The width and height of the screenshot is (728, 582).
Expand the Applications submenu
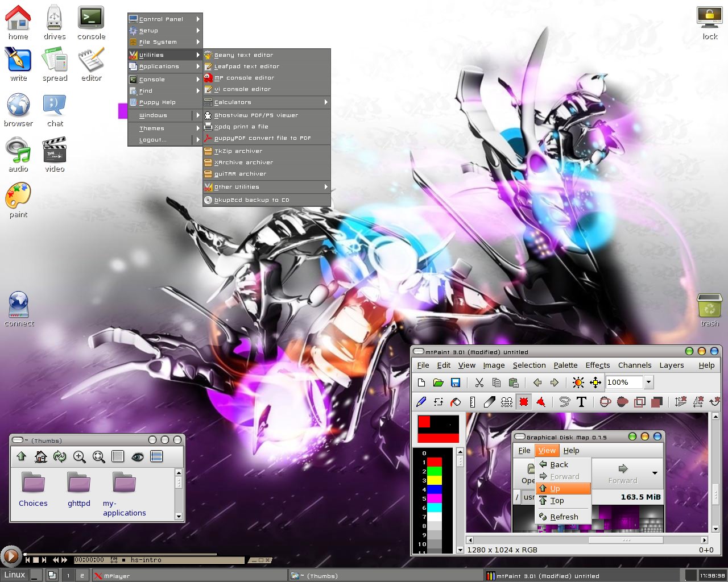pos(165,66)
